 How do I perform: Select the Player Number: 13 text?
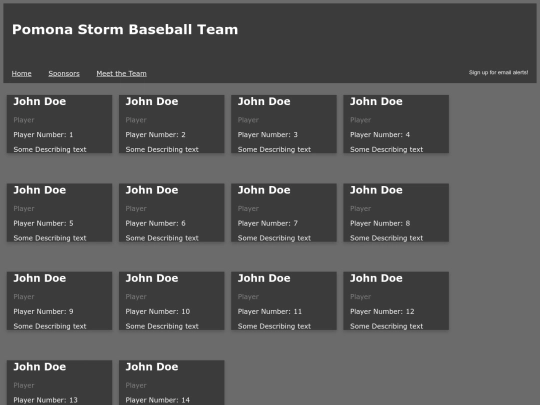pos(45,400)
